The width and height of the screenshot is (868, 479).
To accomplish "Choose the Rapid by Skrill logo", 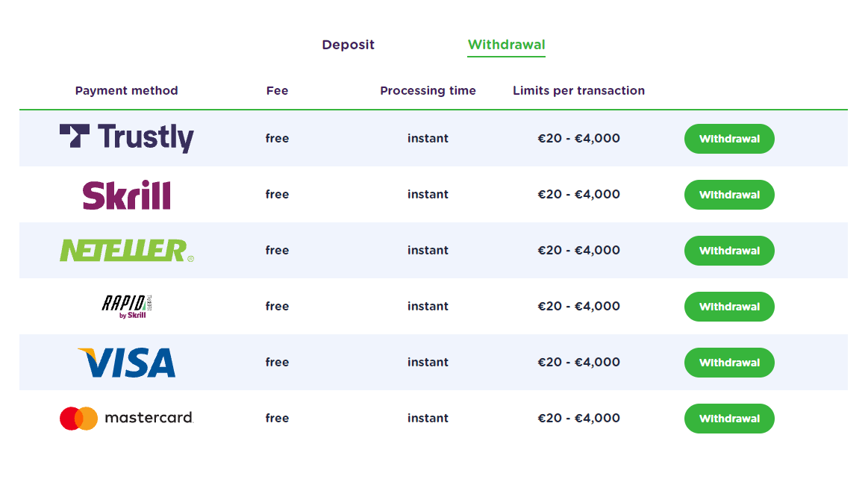I will pyautogui.click(x=127, y=307).
